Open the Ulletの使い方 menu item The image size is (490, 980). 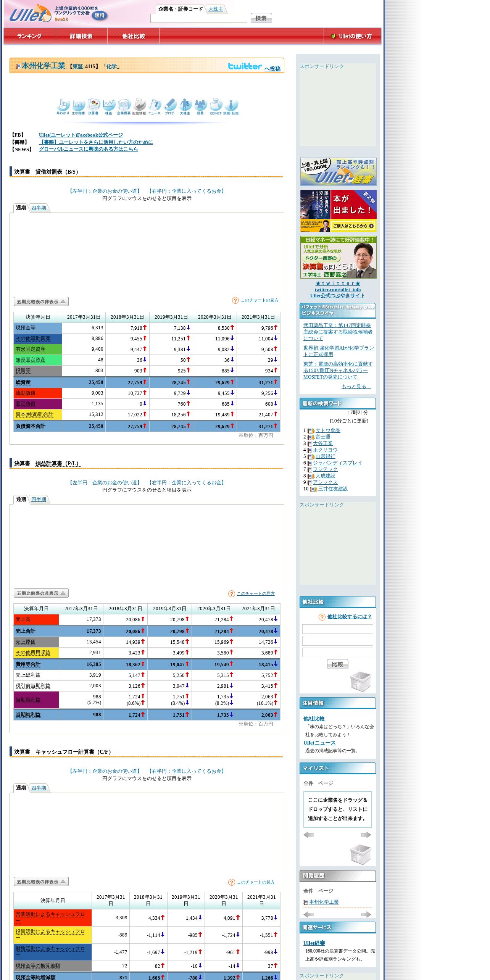(x=352, y=36)
